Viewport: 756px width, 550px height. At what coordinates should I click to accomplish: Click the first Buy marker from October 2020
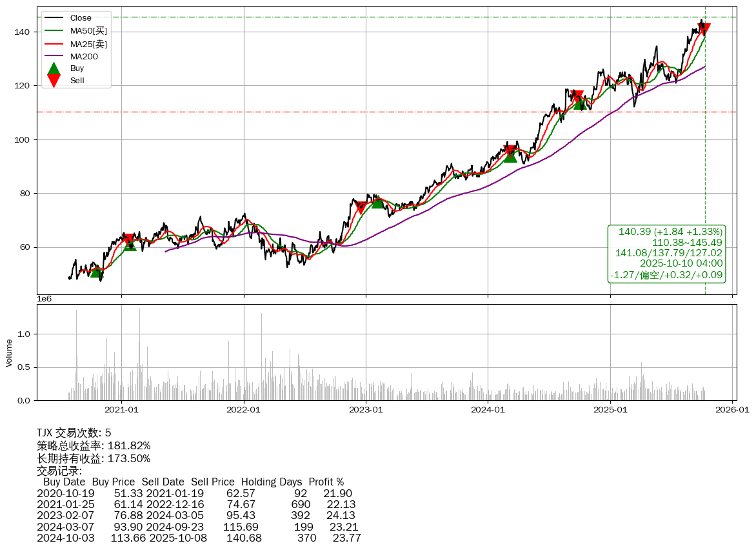(96, 272)
